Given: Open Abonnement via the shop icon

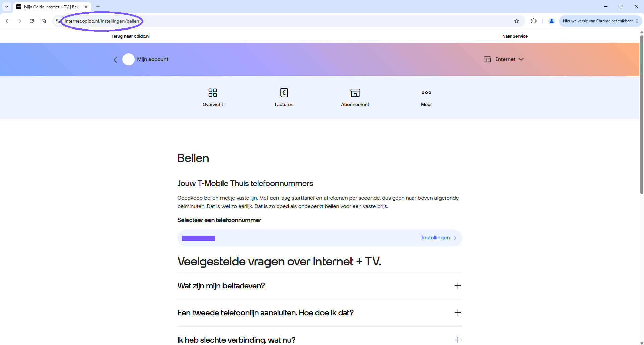Looking at the screenshot, I should click(x=355, y=93).
